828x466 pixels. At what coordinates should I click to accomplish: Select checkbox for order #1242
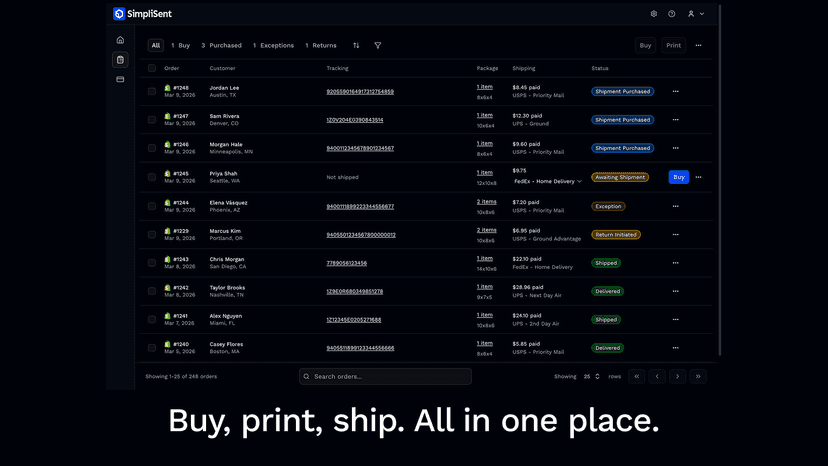(x=152, y=291)
